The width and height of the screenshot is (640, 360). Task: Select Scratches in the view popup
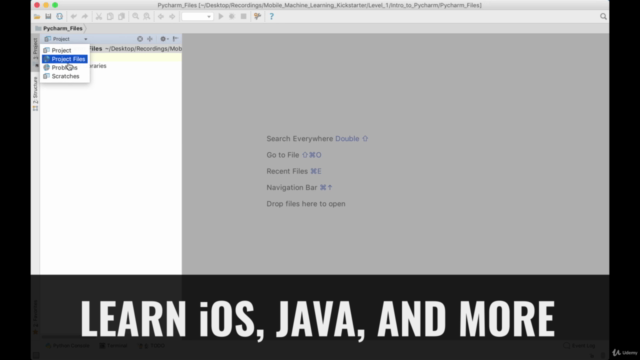(x=64, y=76)
